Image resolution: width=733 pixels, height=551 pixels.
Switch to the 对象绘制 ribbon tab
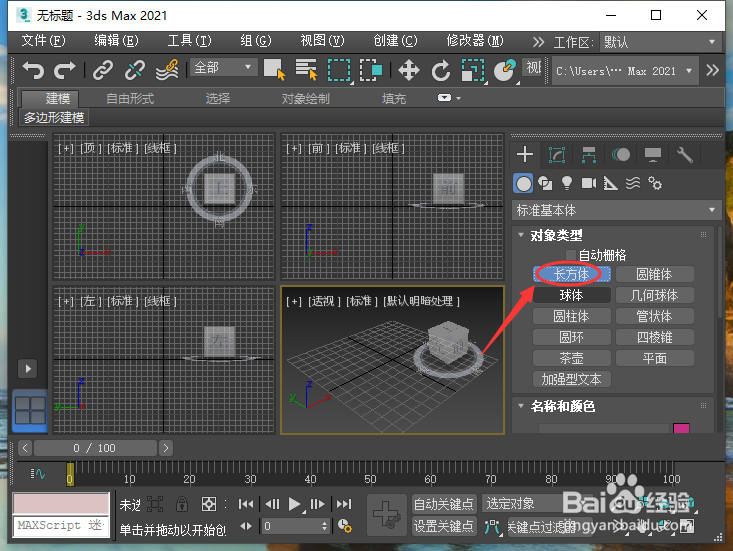click(x=305, y=99)
